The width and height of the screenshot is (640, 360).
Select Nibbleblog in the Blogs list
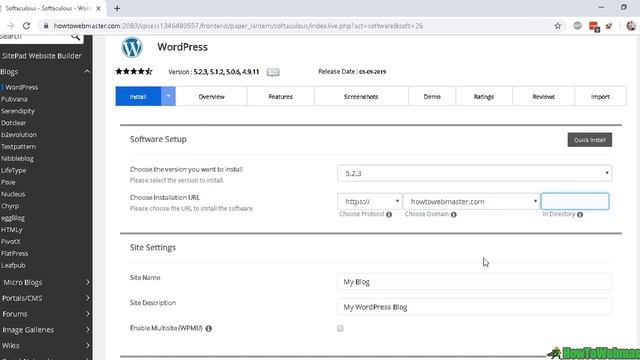(x=17, y=158)
